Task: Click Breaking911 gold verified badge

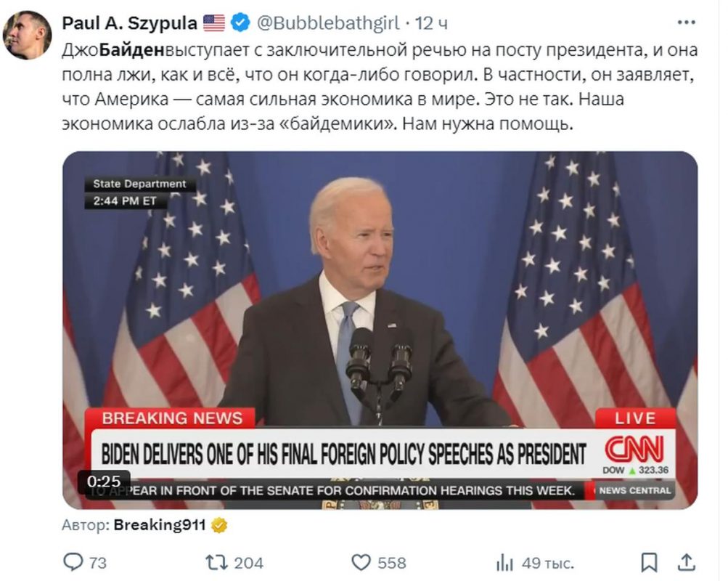Action: pos(219,525)
